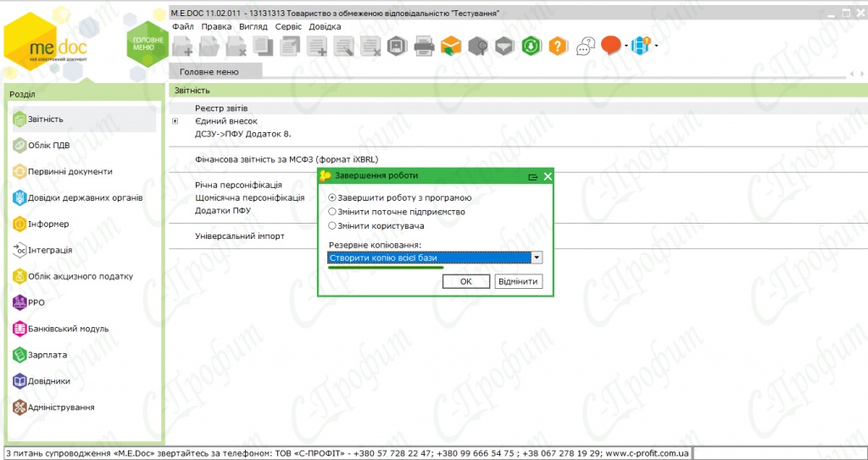Click the delete row toolbar icon
Screen dimensions: 868x460
tap(370, 46)
